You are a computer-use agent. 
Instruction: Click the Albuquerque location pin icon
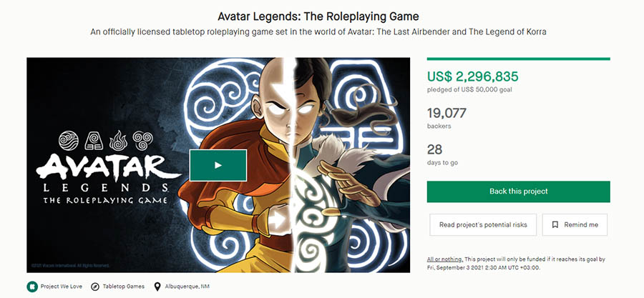point(157,287)
